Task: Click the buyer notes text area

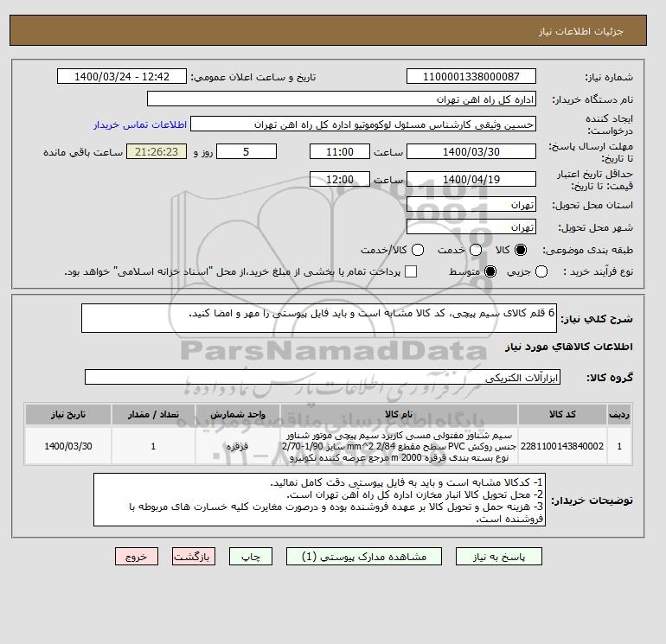Action: 319,501
